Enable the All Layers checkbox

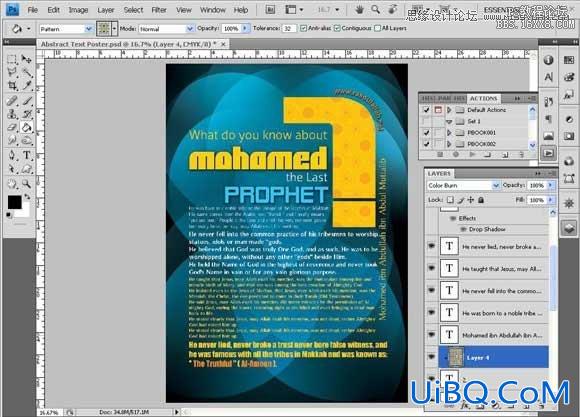click(377, 28)
